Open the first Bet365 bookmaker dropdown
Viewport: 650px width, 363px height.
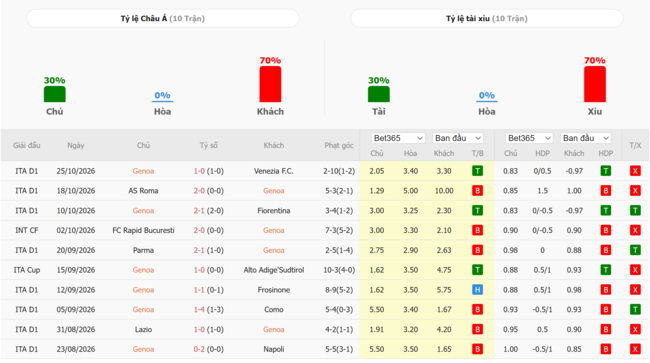tap(398, 138)
